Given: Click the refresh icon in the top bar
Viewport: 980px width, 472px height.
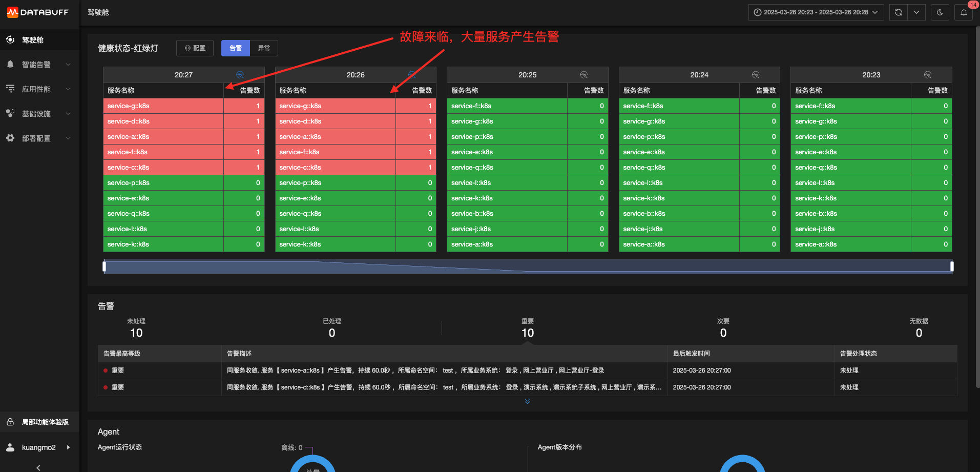Looking at the screenshot, I should (x=899, y=12).
